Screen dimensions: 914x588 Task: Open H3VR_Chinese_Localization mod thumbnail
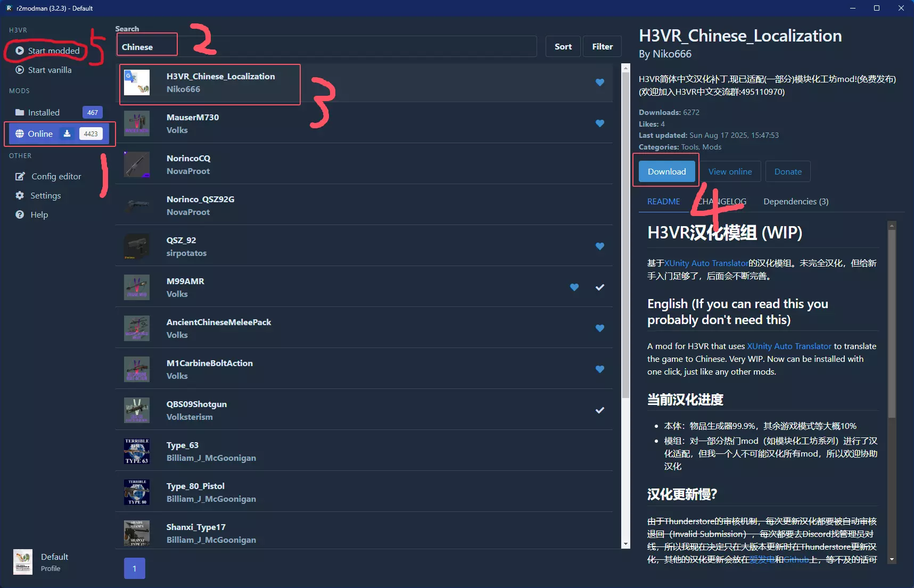137,82
